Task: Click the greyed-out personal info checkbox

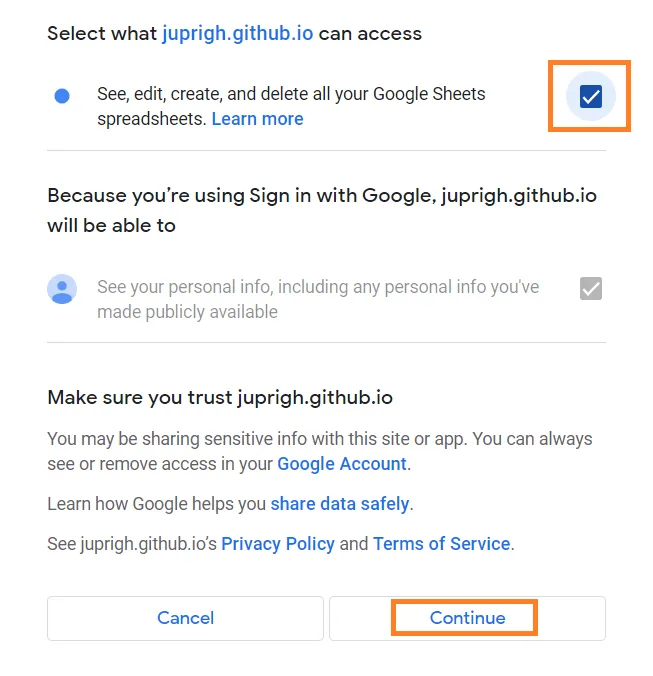Action: (591, 288)
